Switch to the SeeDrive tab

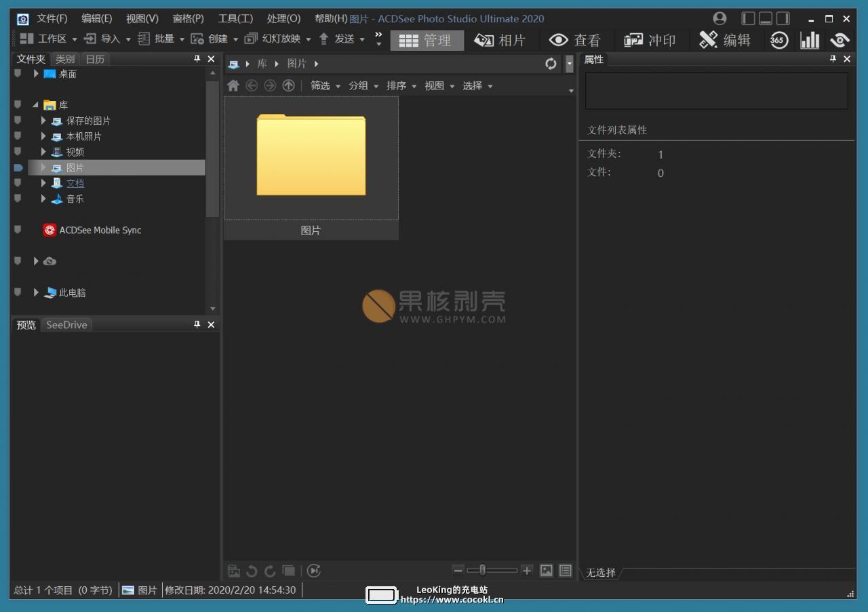66,325
